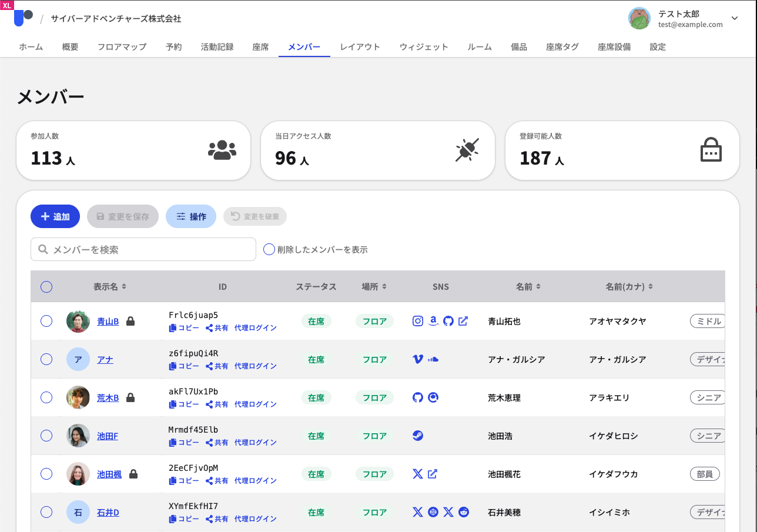757x532 pixels.
Task: Open アナ's Vimeo link icon
Action: coord(418,359)
